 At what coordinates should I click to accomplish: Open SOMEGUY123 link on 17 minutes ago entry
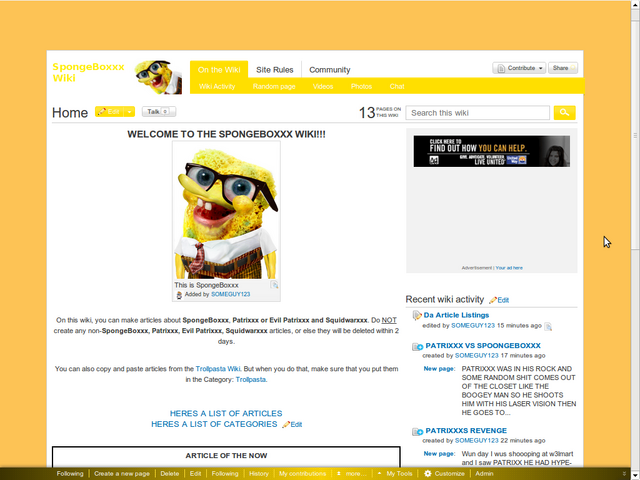[x=477, y=356]
